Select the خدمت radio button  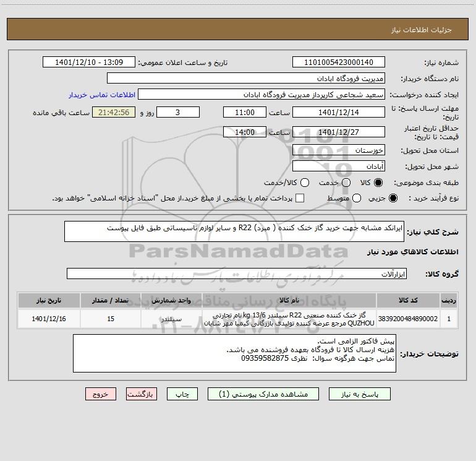pos(346,183)
